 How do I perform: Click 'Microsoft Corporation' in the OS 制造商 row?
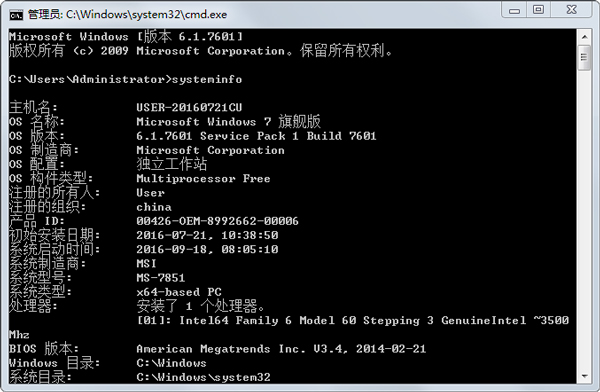(210, 150)
